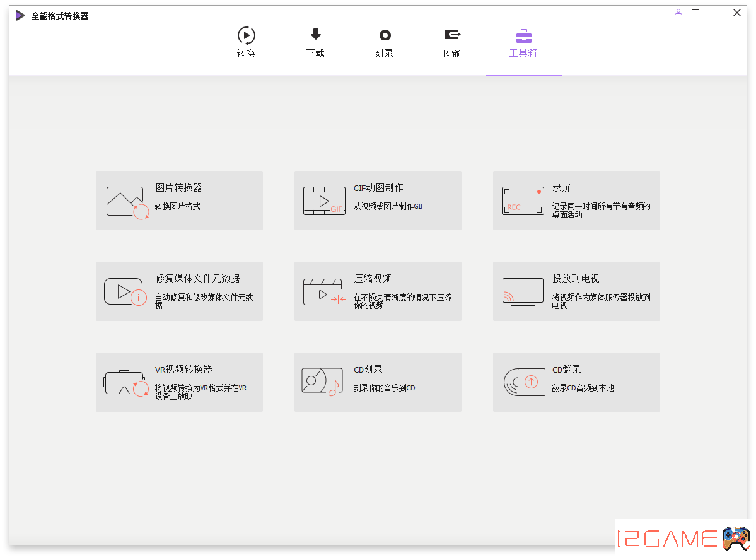The image size is (756, 560).
Task: Switch to the 传输 tab label
Action: click(x=451, y=53)
